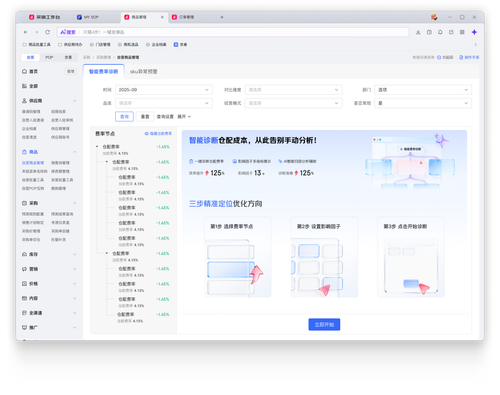Expand the 价格 sidebar section
This screenshot has width=500, height=395.
pos(75,284)
